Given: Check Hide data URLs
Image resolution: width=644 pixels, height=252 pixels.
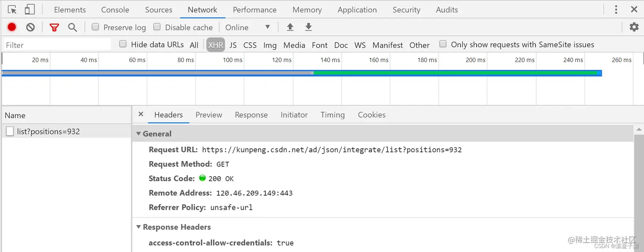Looking at the screenshot, I should (123, 43).
